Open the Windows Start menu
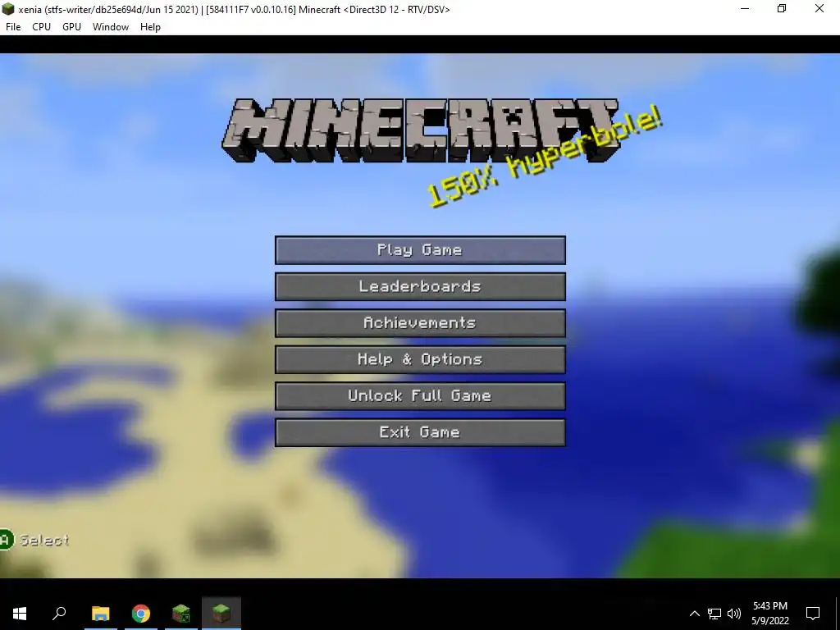Image resolution: width=840 pixels, height=630 pixels. click(20, 614)
